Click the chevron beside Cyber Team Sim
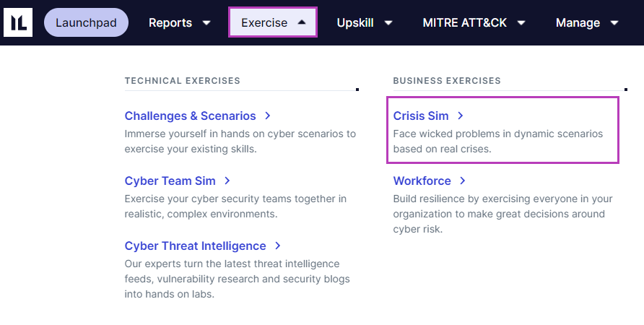This screenshot has width=644, height=325. point(227,181)
